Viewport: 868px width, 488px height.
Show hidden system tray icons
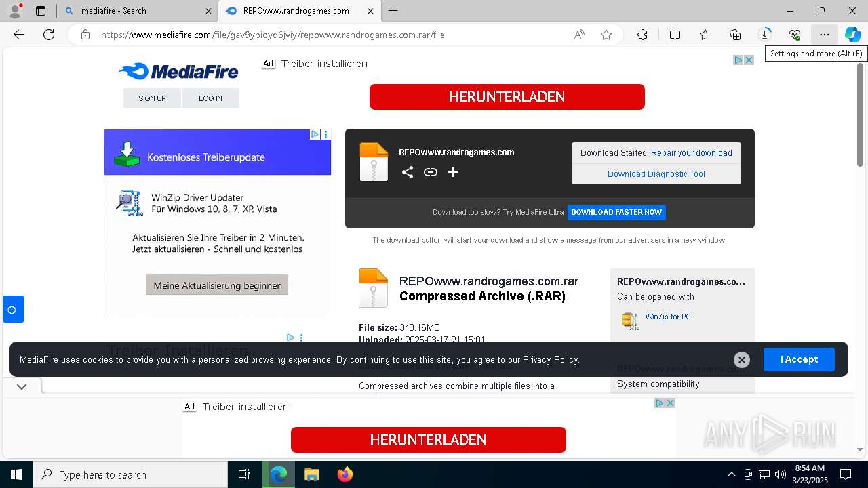point(731,474)
